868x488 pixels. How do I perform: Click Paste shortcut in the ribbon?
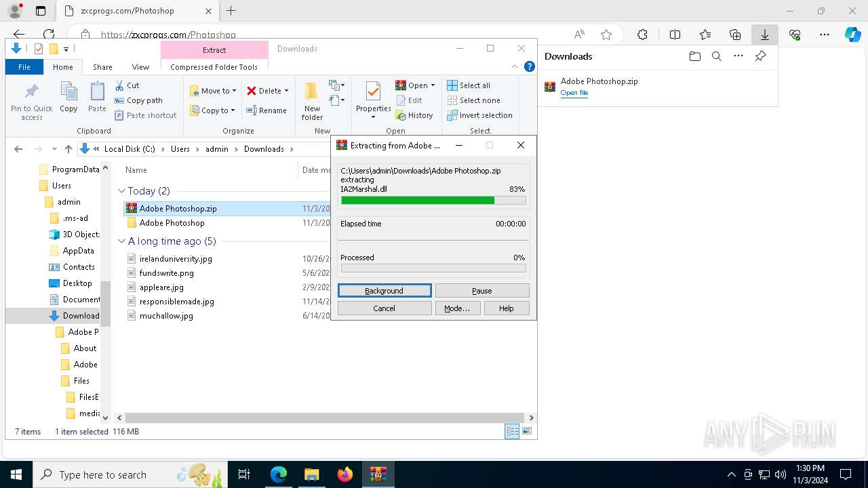145,115
